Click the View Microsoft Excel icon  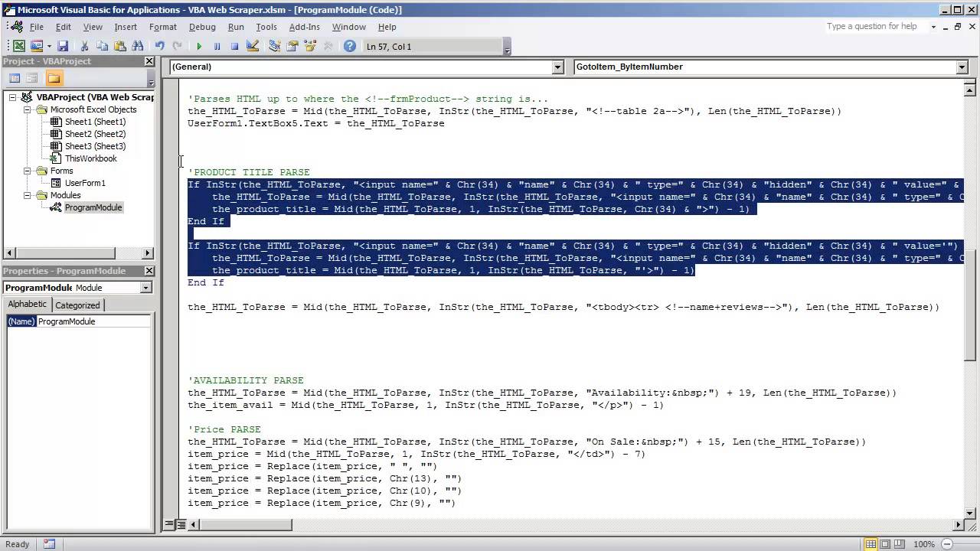[x=18, y=47]
